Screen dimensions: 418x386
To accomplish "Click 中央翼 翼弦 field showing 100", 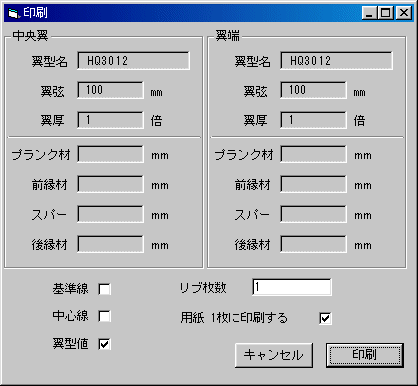I will coord(110,90).
